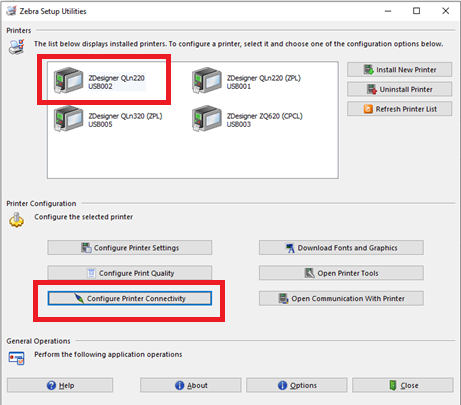
Task: Click the Help button
Action: (x=60, y=385)
